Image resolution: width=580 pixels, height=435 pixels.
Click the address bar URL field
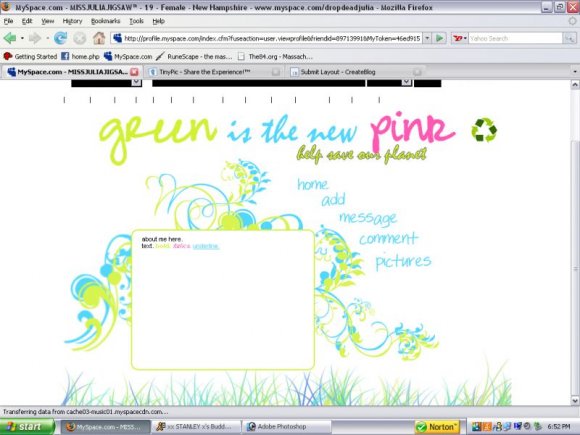(272, 38)
